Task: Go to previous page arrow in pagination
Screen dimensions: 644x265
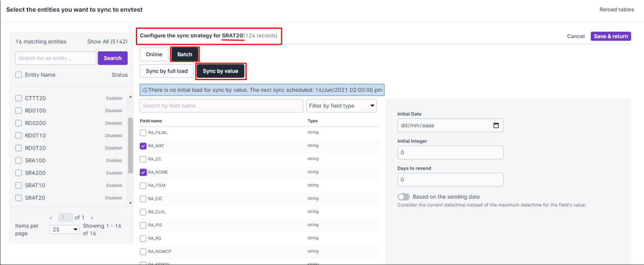Action: click(51, 218)
